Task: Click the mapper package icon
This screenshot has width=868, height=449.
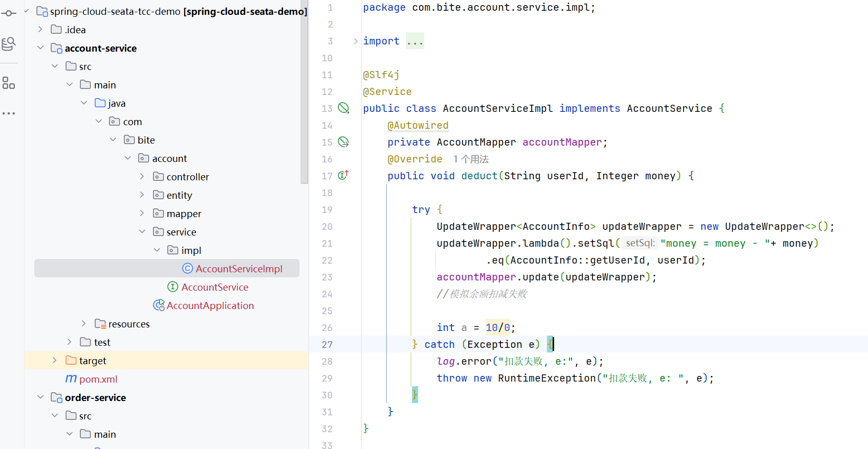Action: (x=158, y=213)
